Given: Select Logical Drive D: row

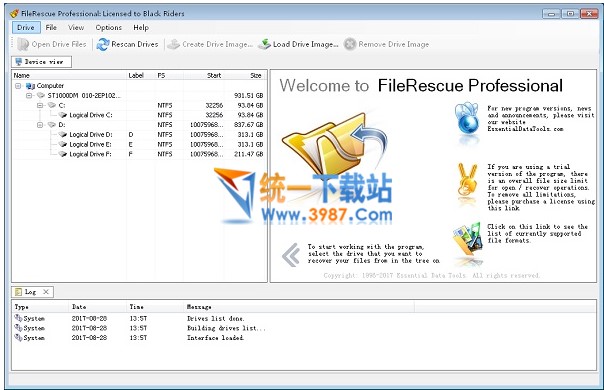Looking at the screenshot, I should pyautogui.click(x=139, y=134).
